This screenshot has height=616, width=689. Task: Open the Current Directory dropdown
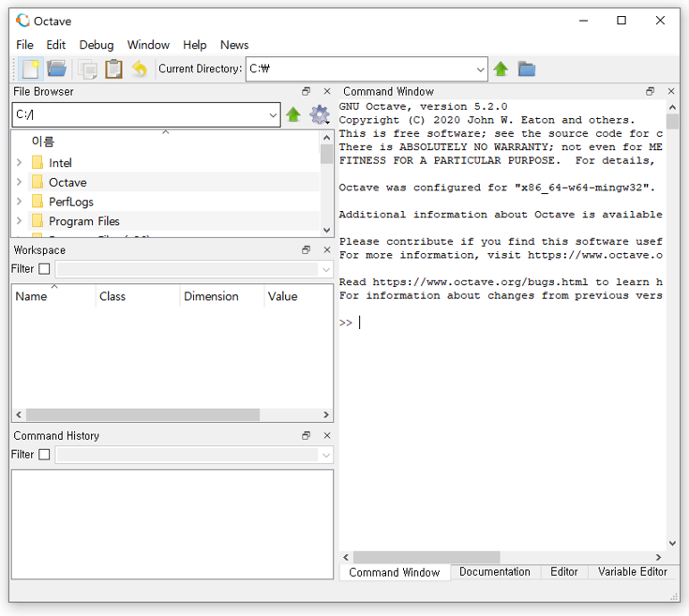pos(480,69)
